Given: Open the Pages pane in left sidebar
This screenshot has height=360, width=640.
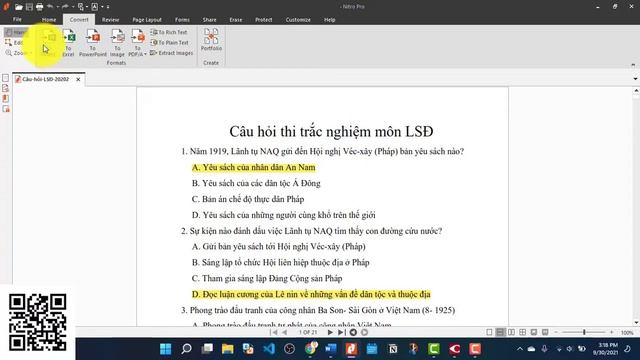Looking at the screenshot, I should [6, 78].
